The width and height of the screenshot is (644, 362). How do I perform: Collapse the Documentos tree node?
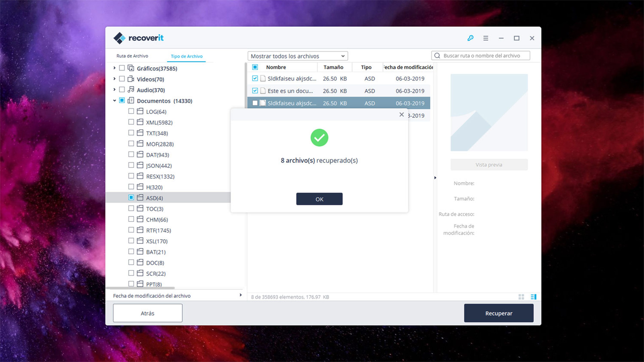(x=114, y=101)
